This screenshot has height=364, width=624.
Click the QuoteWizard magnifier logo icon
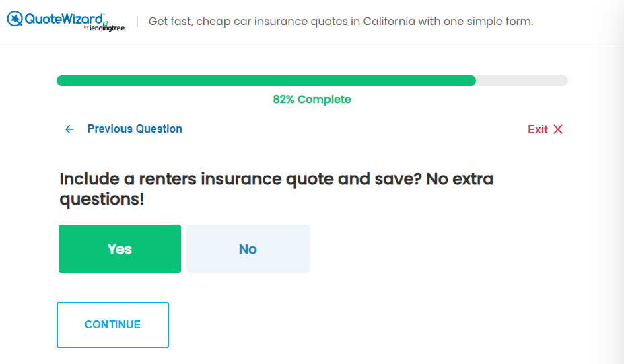tap(15, 18)
